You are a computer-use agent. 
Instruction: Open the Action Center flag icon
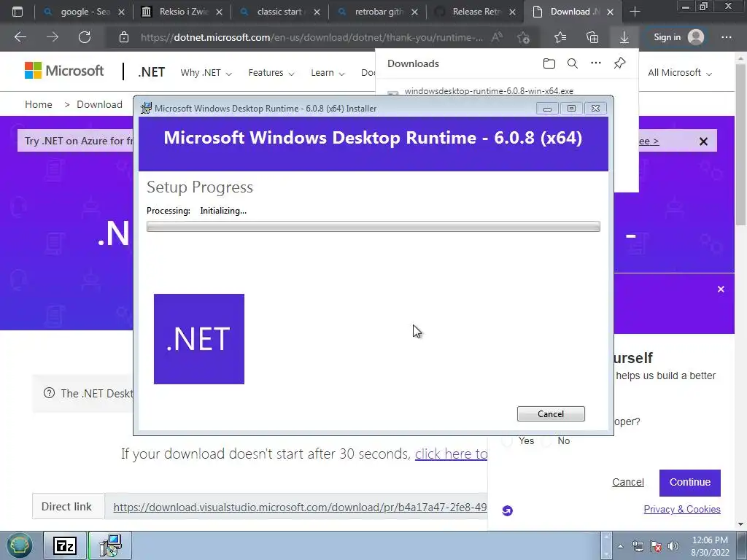pos(656,546)
